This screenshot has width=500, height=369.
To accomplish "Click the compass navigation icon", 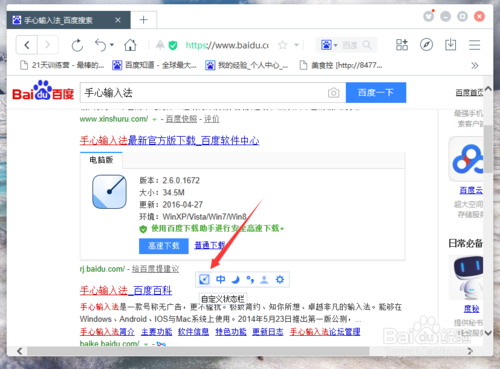I will click(426, 44).
